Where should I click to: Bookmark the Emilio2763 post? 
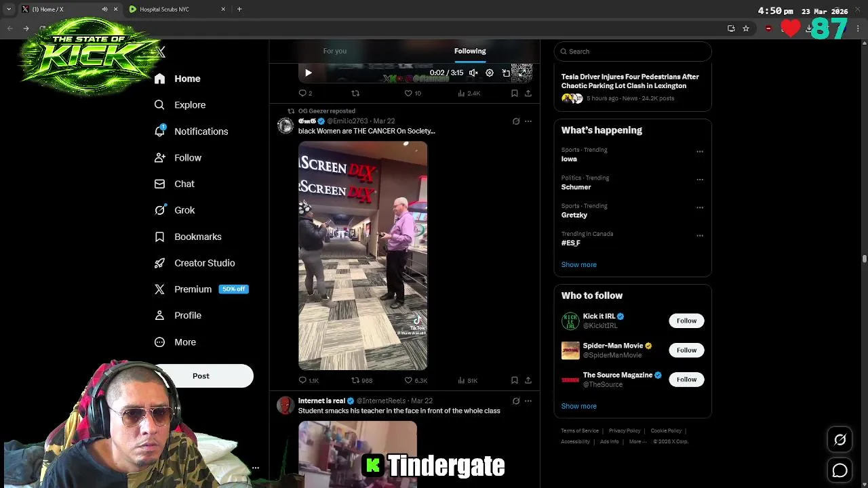coord(515,380)
